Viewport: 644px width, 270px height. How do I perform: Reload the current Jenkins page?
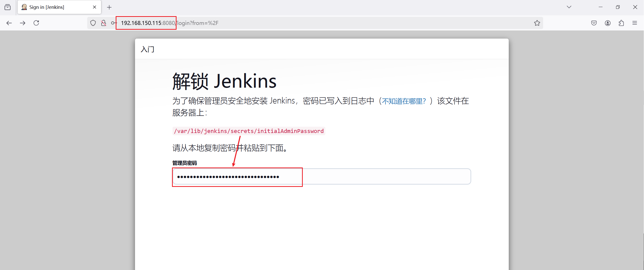pyautogui.click(x=36, y=23)
